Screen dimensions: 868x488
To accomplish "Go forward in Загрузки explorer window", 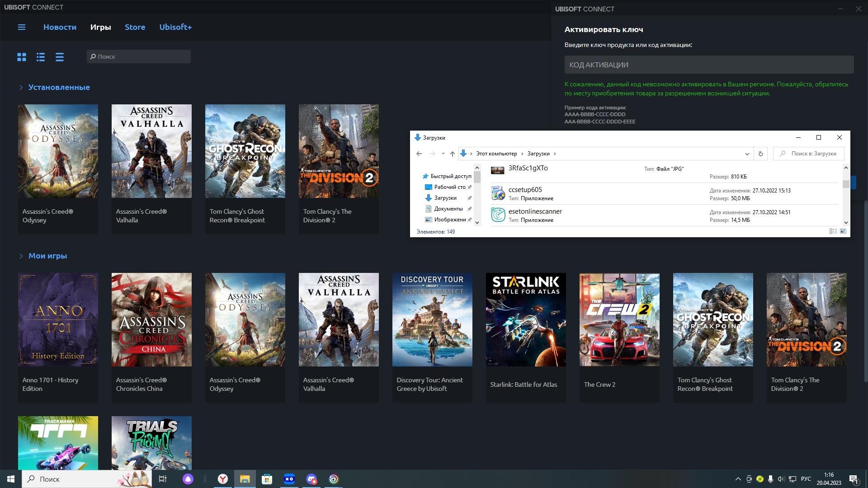I will (432, 154).
